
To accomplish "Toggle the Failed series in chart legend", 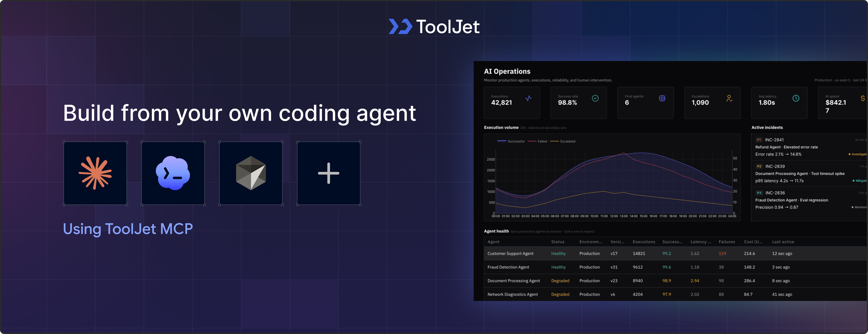I will click(x=537, y=141).
